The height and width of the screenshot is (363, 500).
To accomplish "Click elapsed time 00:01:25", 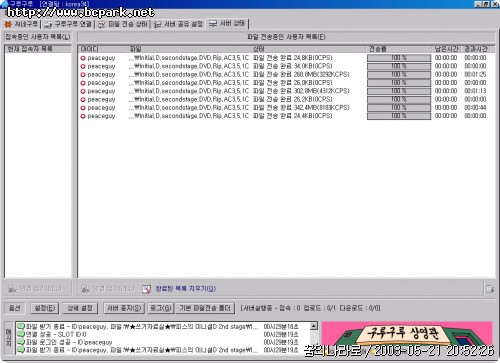I will 475,74.
